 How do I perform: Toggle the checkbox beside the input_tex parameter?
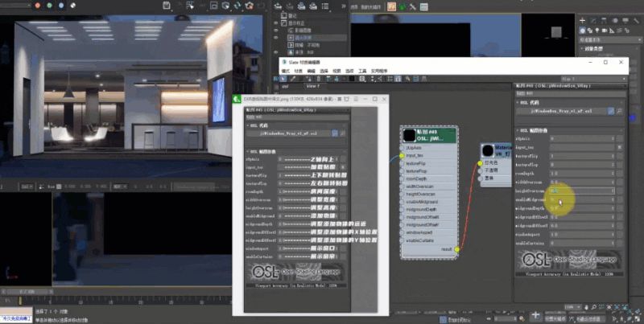(619, 147)
